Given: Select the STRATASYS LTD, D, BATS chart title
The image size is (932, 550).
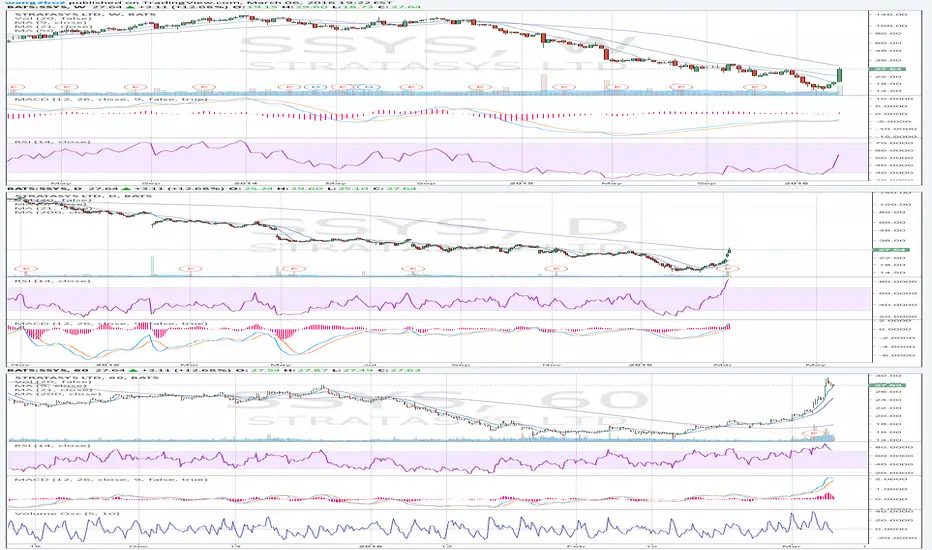Looking at the screenshot, I should (83, 195).
